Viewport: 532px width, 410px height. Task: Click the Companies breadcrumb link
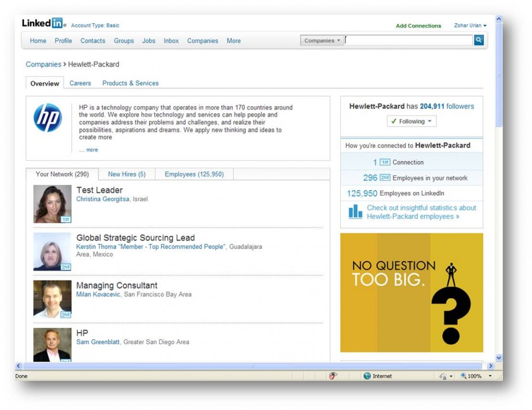(x=44, y=64)
